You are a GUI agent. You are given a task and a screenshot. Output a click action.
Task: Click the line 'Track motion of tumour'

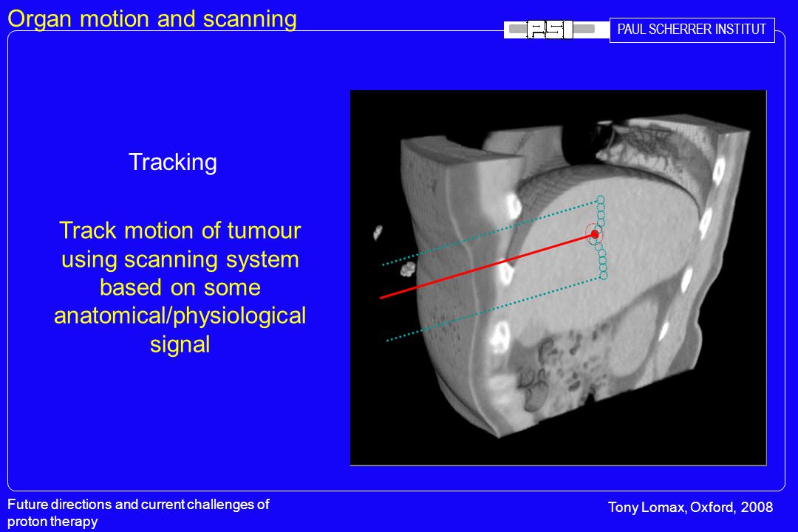180,231
